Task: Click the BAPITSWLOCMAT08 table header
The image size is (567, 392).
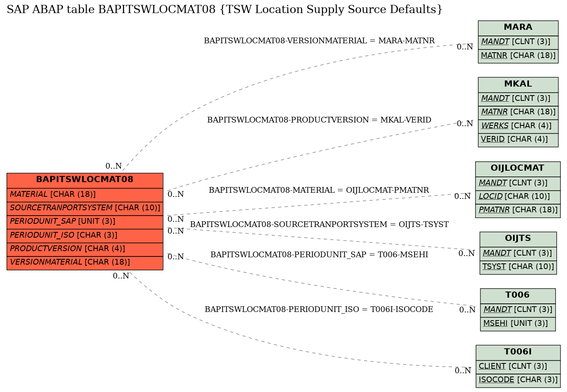Action: click(85, 180)
